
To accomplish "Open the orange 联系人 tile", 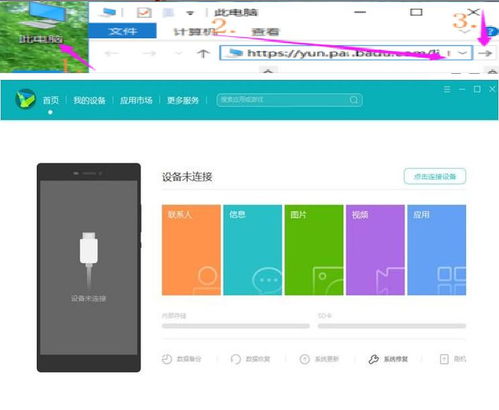I will pos(191,250).
